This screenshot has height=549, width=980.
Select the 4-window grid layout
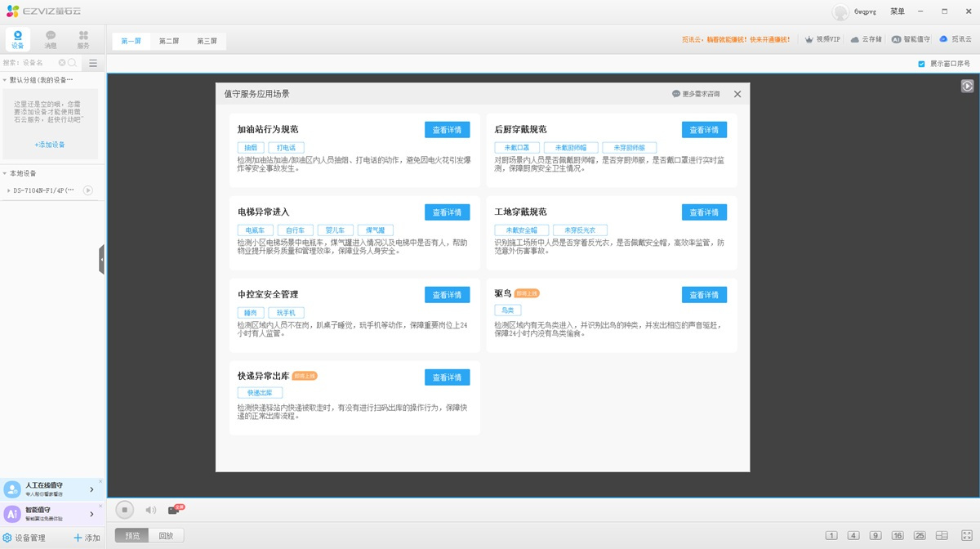(853, 536)
